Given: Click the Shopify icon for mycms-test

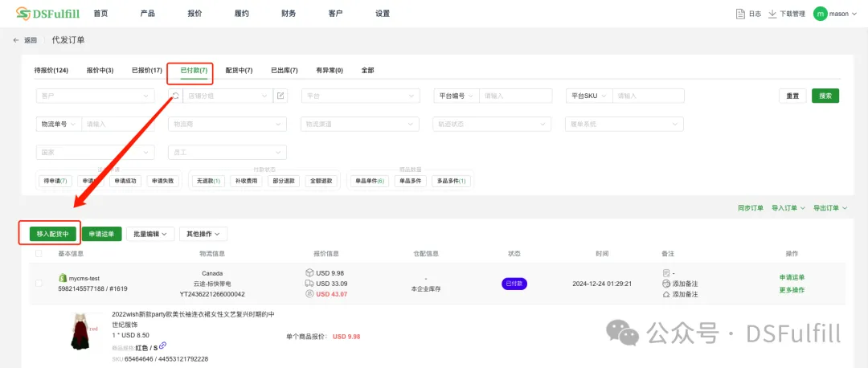Looking at the screenshot, I should click(x=63, y=278).
